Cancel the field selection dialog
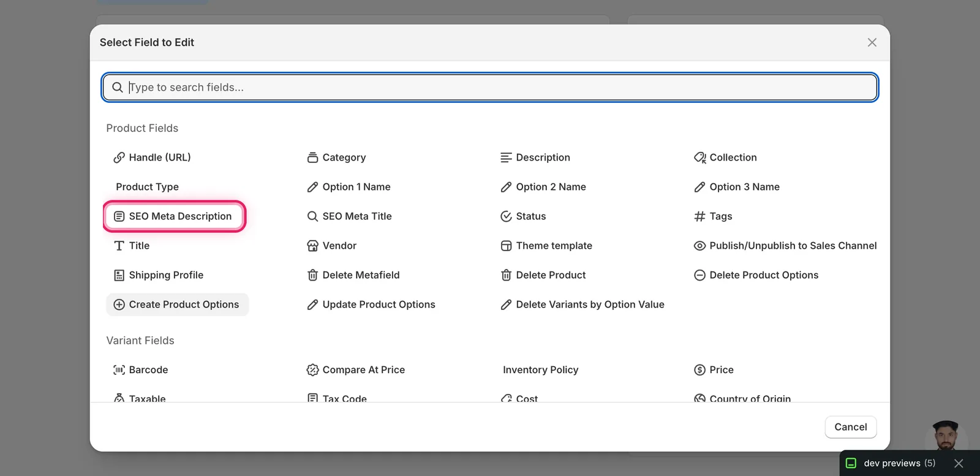Screen dimensions: 980x476 851,427
